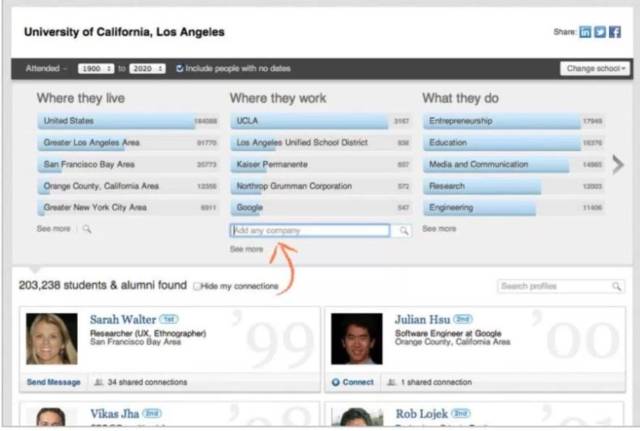Click the company search magnifier icon

click(x=404, y=231)
